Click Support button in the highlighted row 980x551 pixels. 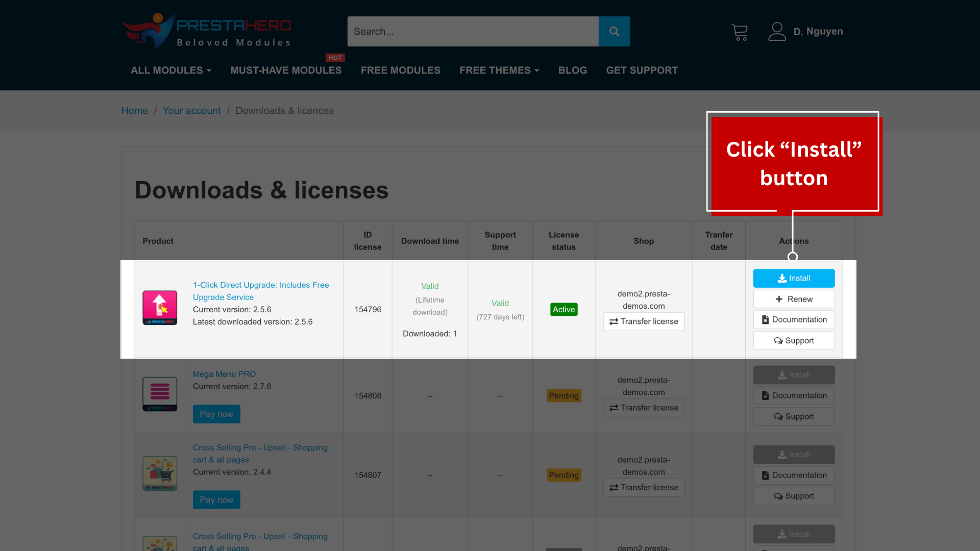pyautogui.click(x=794, y=341)
